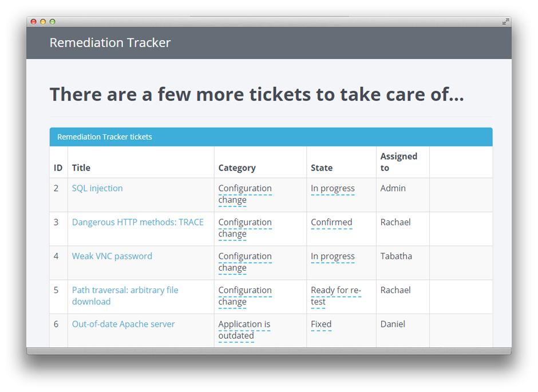Edit category of SQL injection ticket
Viewport: 538px width, 392px height.
click(245, 194)
